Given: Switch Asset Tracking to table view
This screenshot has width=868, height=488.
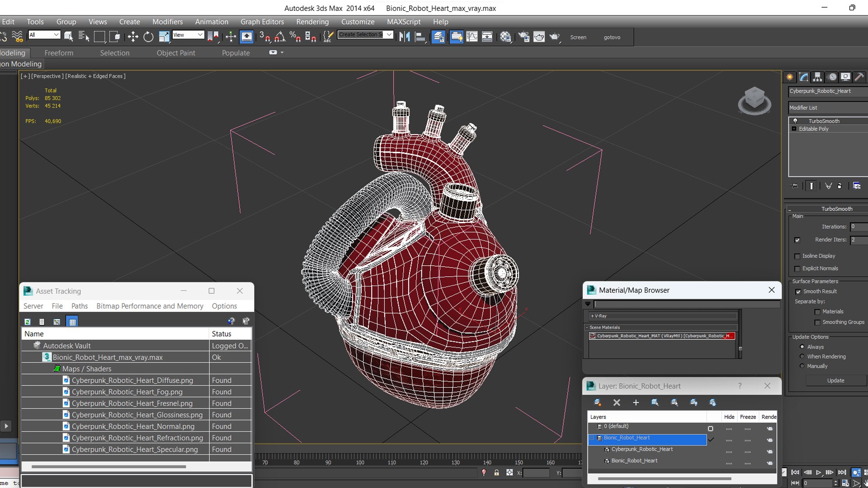Looking at the screenshot, I should pyautogui.click(x=72, y=322).
